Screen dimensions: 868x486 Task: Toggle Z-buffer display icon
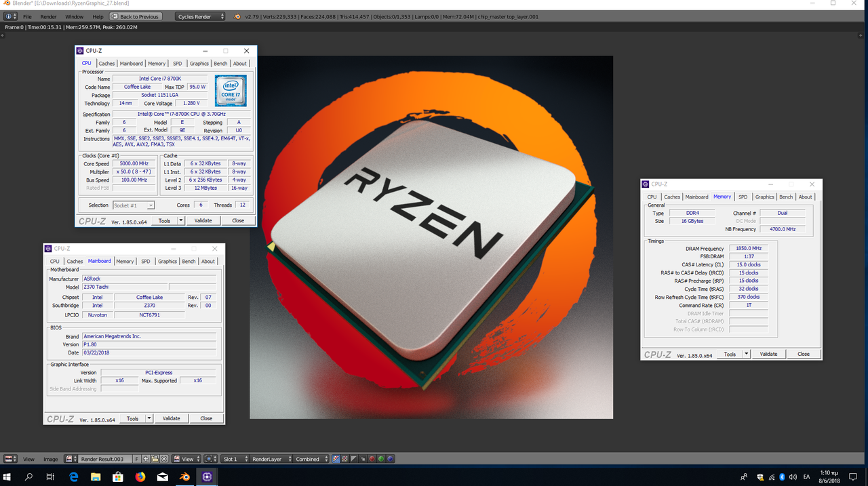(x=363, y=459)
